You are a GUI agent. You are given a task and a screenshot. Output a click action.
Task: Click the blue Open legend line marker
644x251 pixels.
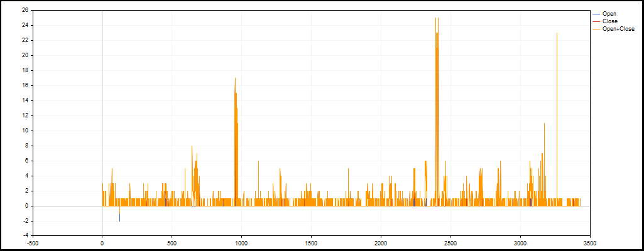tap(596, 14)
